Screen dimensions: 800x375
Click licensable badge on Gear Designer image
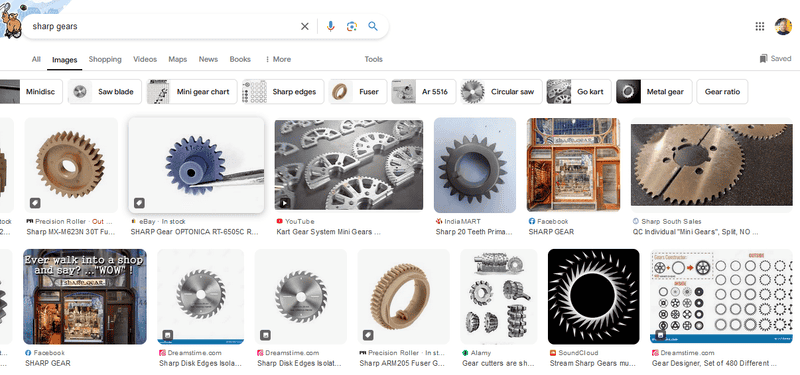pyautogui.click(x=661, y=335)
